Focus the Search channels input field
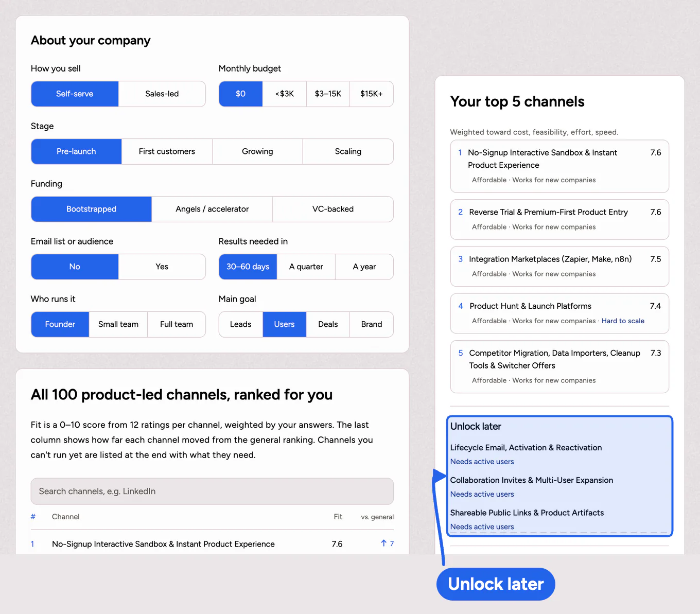Screen dimensions: 700x614 pyautogui.click(x=212, y=492)
